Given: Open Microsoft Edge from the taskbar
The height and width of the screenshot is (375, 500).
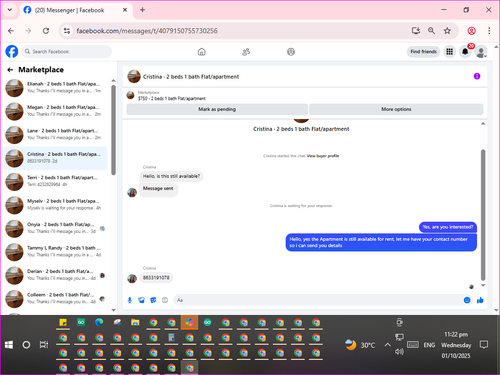Looking at the screenshot, I should 99,322.
